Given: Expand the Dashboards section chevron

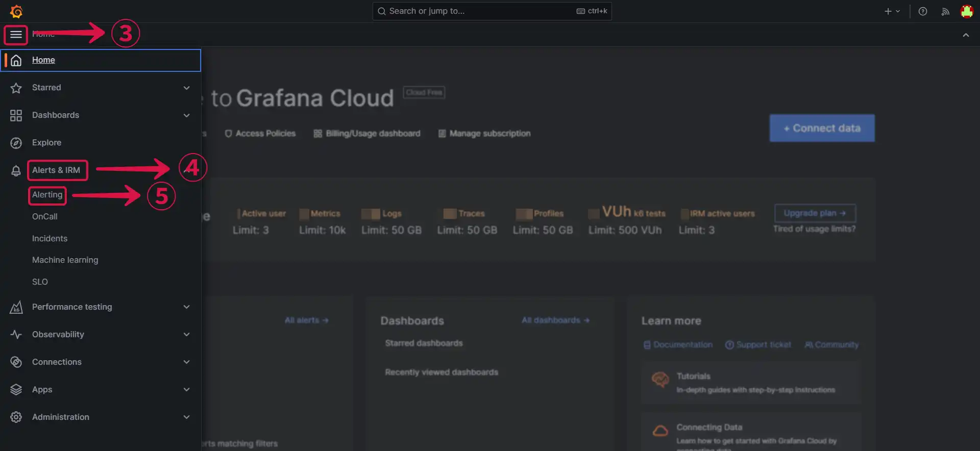Looking at the screenshot, I should click(x=187, y=115).
